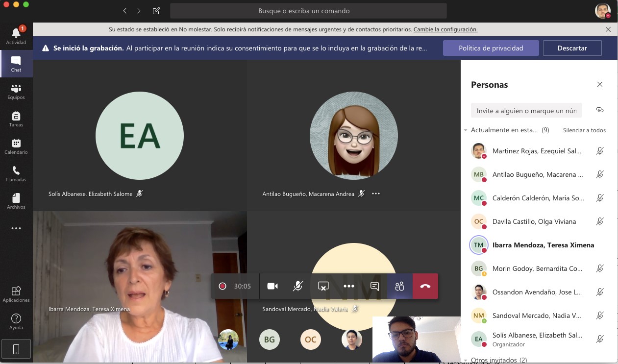Image resolution: width=618 pixels, height=364 pixels.
Task: Open more actions ellipsis in call toolbar
Action: 348,286
